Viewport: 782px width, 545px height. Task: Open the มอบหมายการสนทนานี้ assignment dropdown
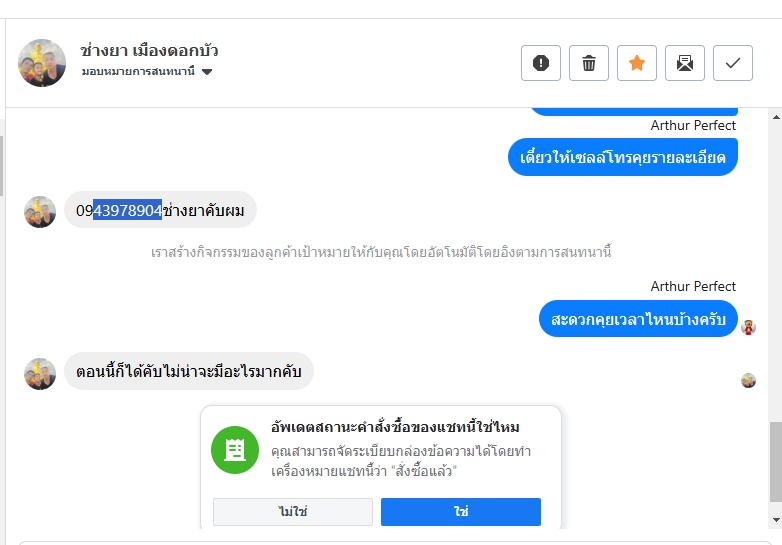[x=139, y=72]
